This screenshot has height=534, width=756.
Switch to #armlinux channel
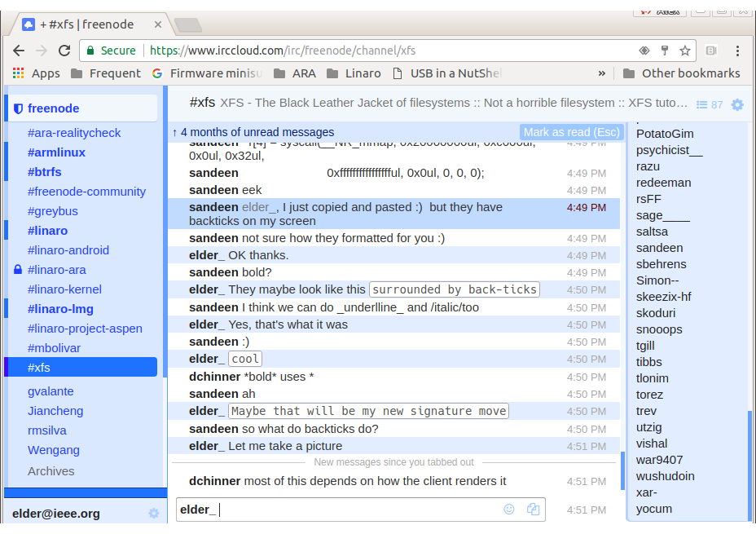point(56,152)
